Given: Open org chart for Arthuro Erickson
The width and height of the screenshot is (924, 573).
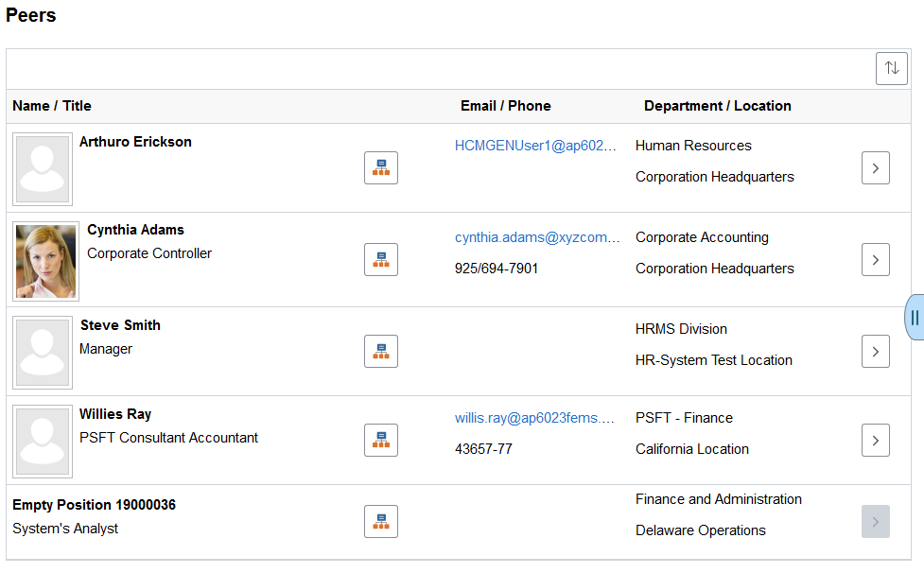Looking at the screenshot, I should 381,168.
